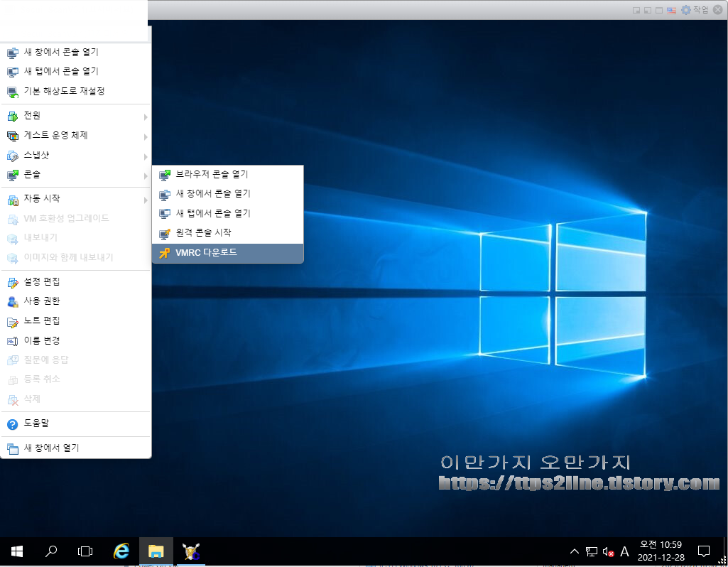
Task: Click the 새 창에서 열기 window icon
Action: (13, 448)
